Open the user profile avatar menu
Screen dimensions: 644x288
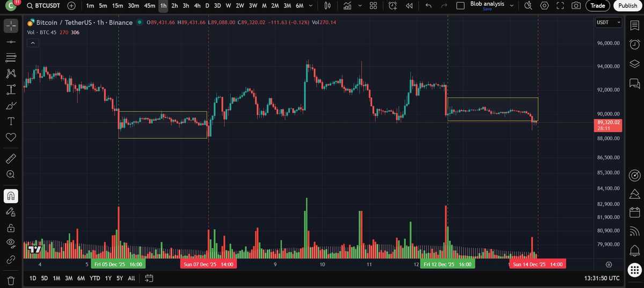[x=11, y=6]
